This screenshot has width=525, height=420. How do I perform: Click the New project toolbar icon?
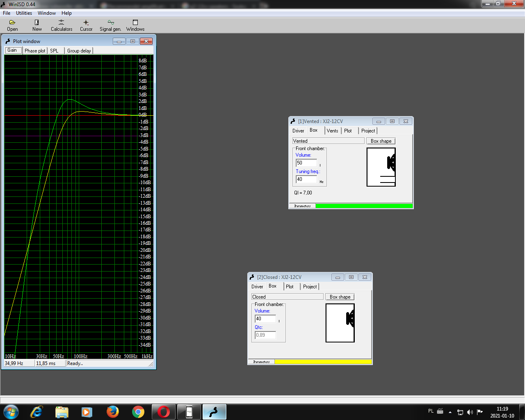pyautogui.click(x=37, y=25)
